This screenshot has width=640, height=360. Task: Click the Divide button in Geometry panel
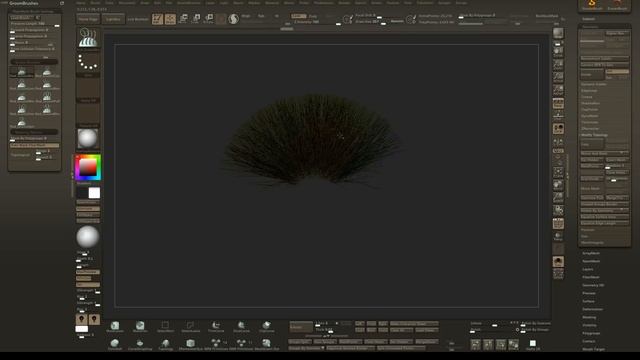click(x=592, y=75)
